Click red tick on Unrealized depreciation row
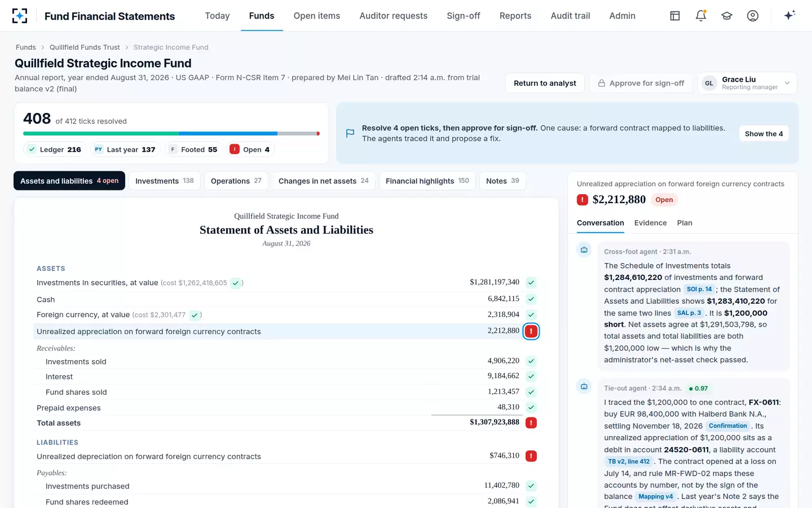Screen dimensions: 812x508 pos(531,456)
